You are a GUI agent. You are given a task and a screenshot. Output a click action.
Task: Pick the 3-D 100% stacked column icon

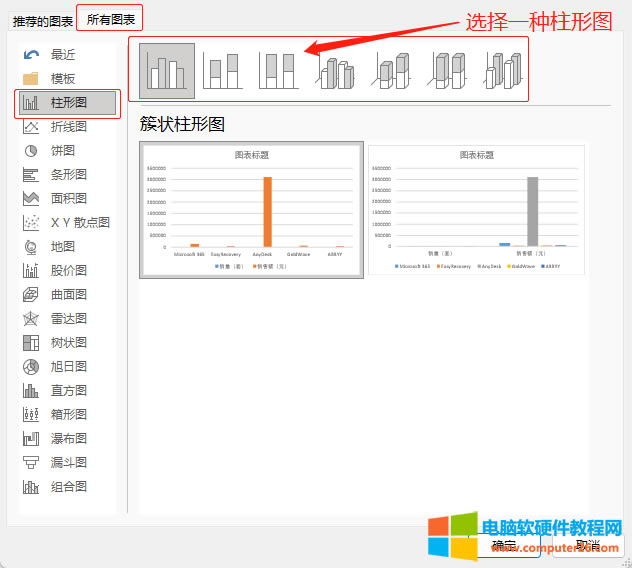click(x=447, y=72)
